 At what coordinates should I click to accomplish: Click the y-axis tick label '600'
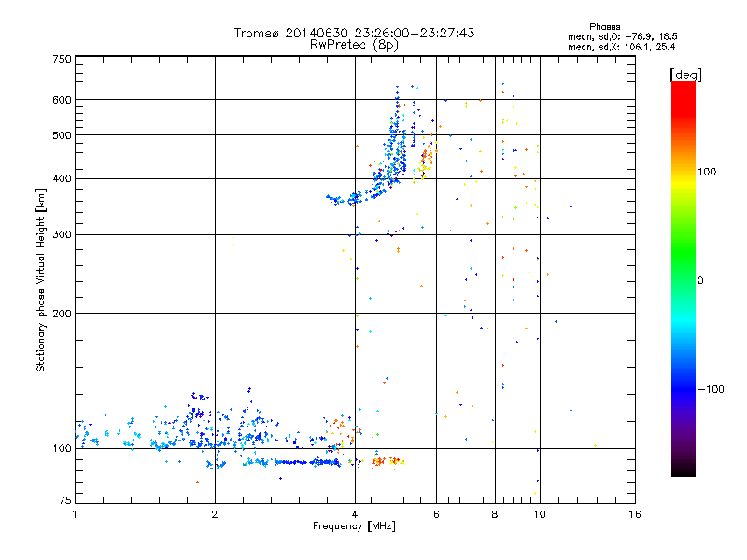point(62,100)
